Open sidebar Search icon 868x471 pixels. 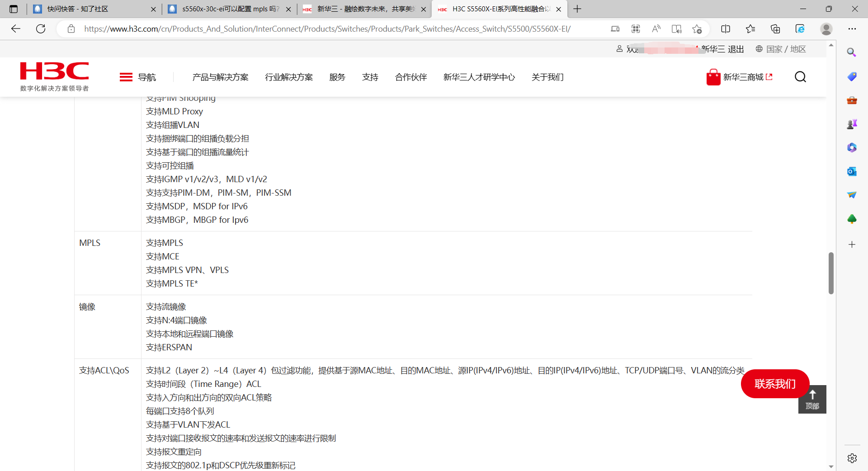pos(852,52)
